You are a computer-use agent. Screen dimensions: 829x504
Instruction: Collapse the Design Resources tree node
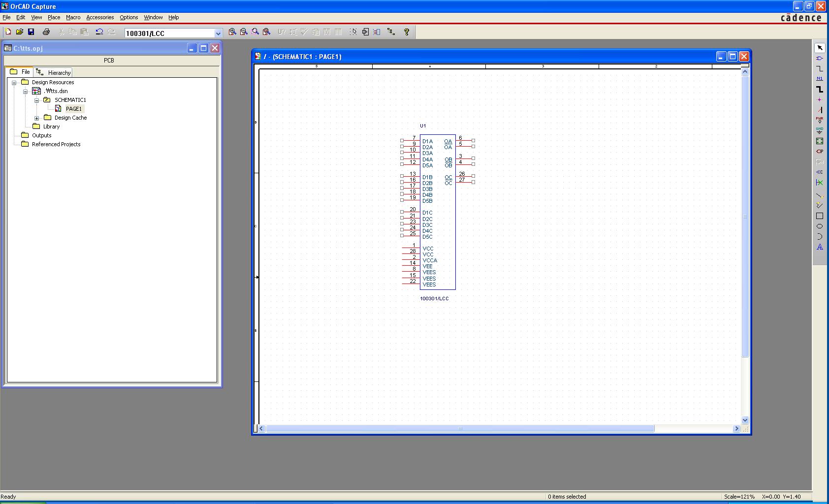point(14,83)
